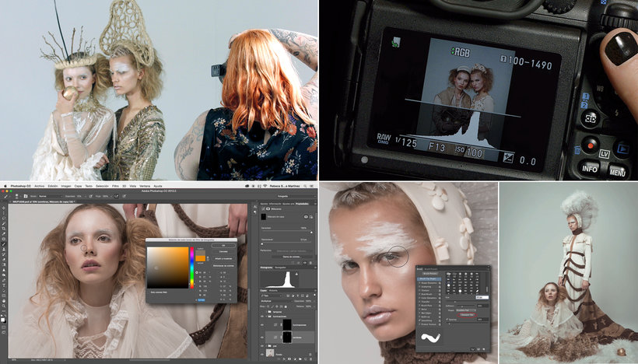Image resolution: width=638 pixels, height=364 pixels.
Task: Create new group icon in Capas panel
Action: pyautogui.click(x=300, y=359)
